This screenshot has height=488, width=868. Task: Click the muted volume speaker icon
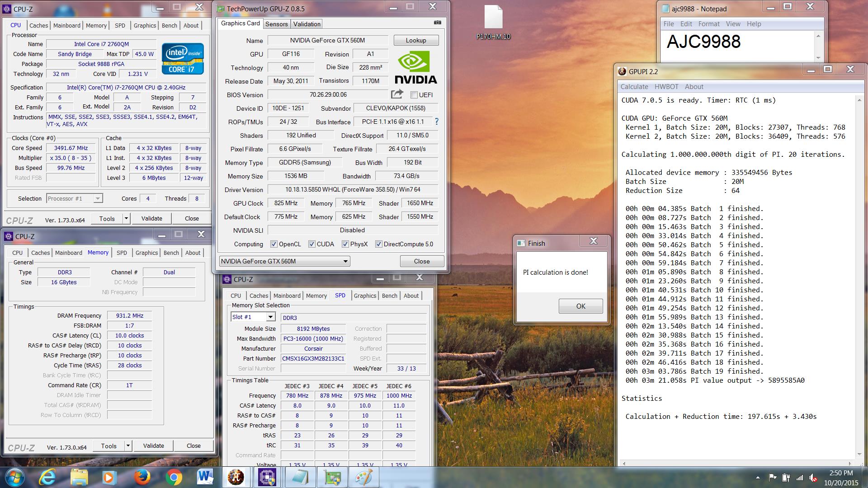813,478
